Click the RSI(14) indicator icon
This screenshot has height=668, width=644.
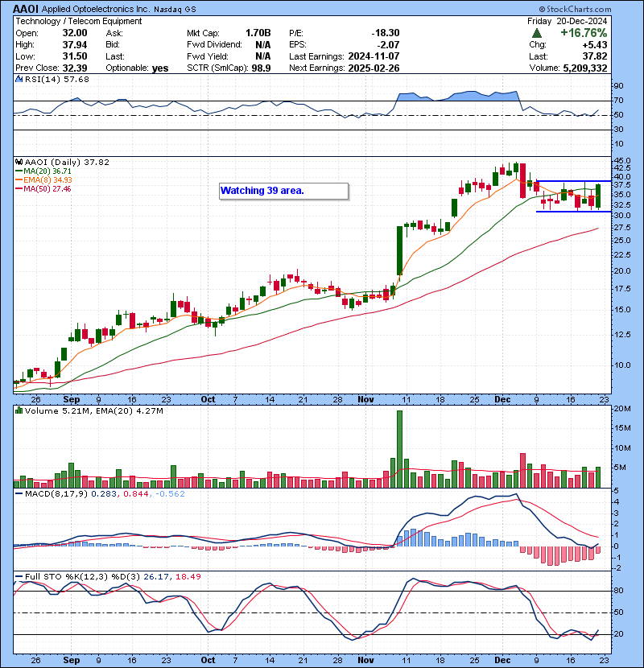(19, 79)
